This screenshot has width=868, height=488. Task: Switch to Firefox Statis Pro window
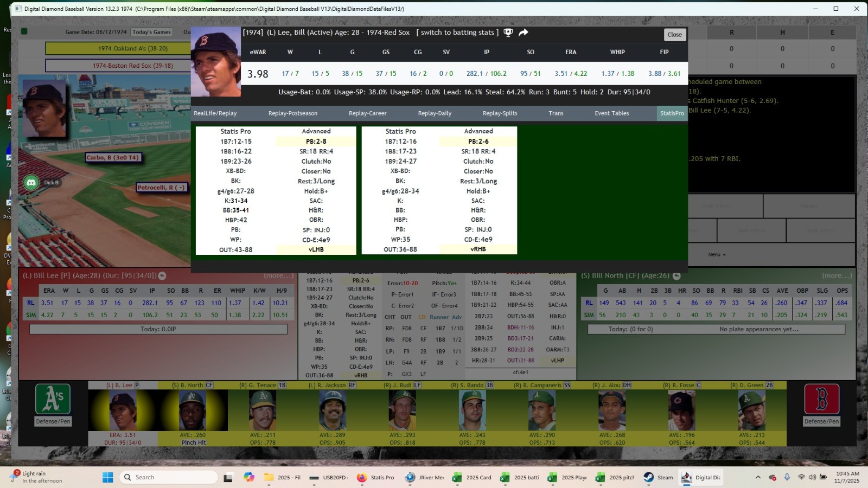375,477
